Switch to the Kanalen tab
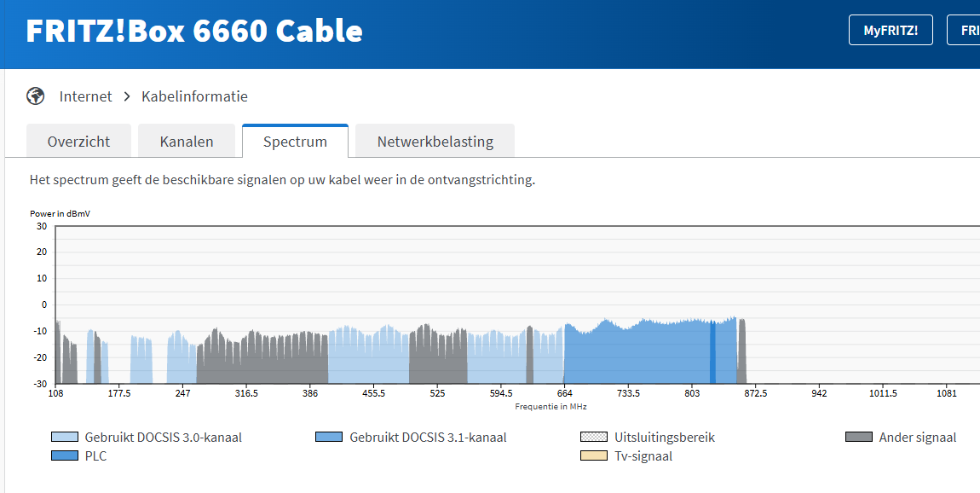The width and height of the screenshot is (980, 493). click(x=187, y=142)
